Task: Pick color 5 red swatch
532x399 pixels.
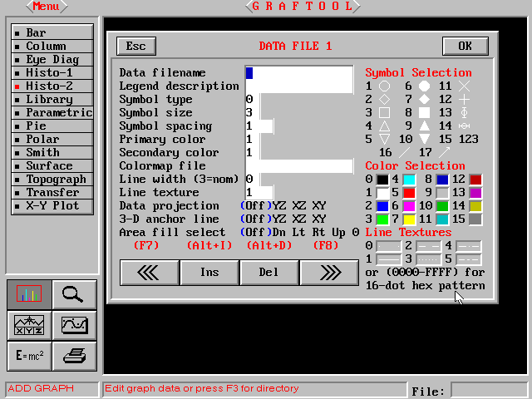Action: [x=409, y=193]
